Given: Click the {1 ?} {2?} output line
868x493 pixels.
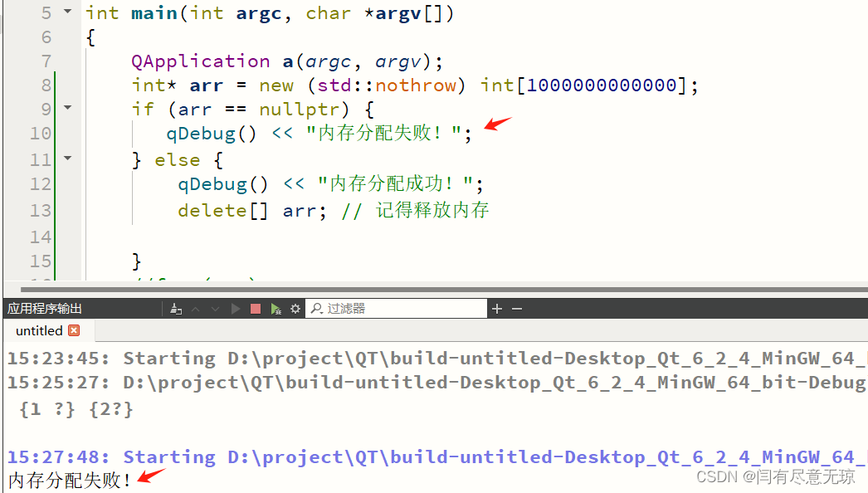Looking at the screenshot, I should [76, 409].
